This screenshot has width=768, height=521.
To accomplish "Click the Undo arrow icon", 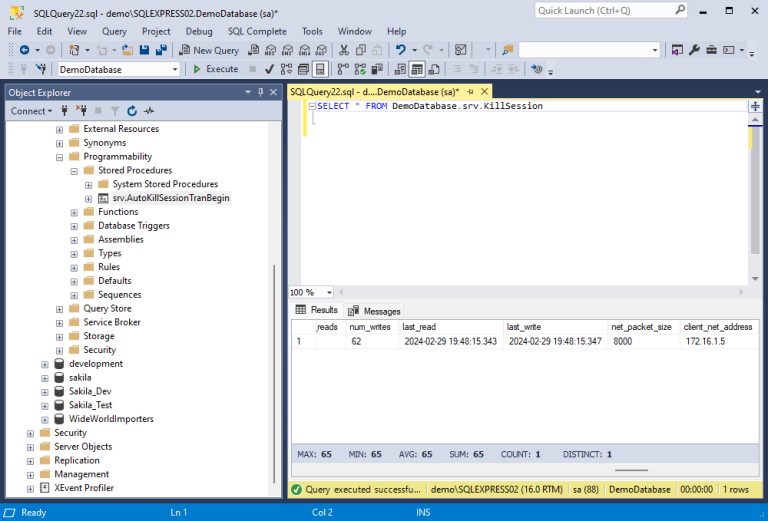I will (x=400, y=50).
